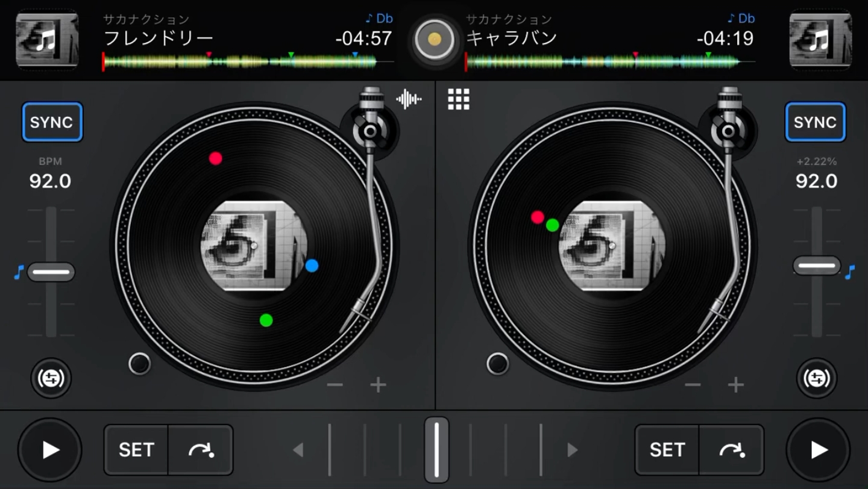Click right deck Db key label
868x489 pixels.
741,18
